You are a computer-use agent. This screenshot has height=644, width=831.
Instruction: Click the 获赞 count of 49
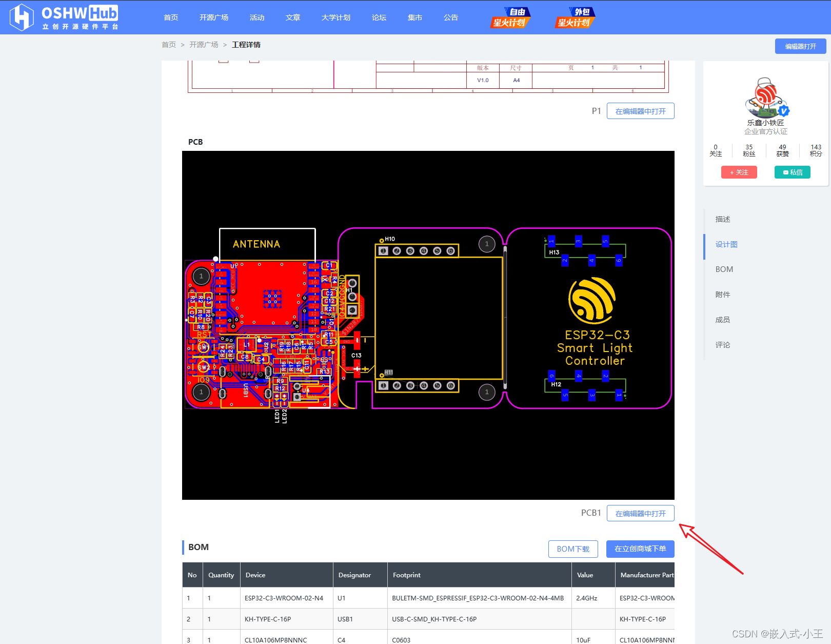(x=782, y=150)
